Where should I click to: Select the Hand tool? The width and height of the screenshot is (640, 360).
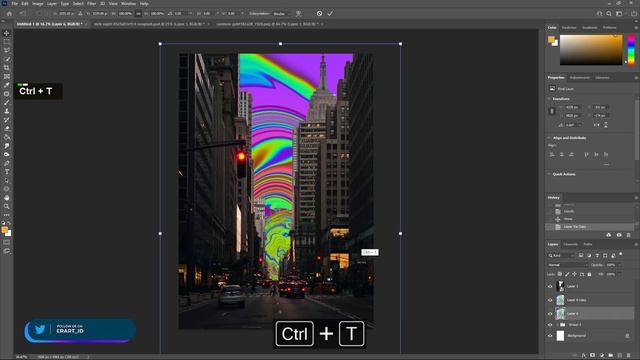pos(7,198)
